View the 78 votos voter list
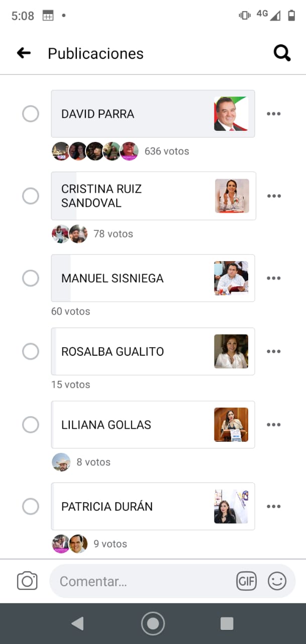 pyautogui.click(x=113, y=233)
